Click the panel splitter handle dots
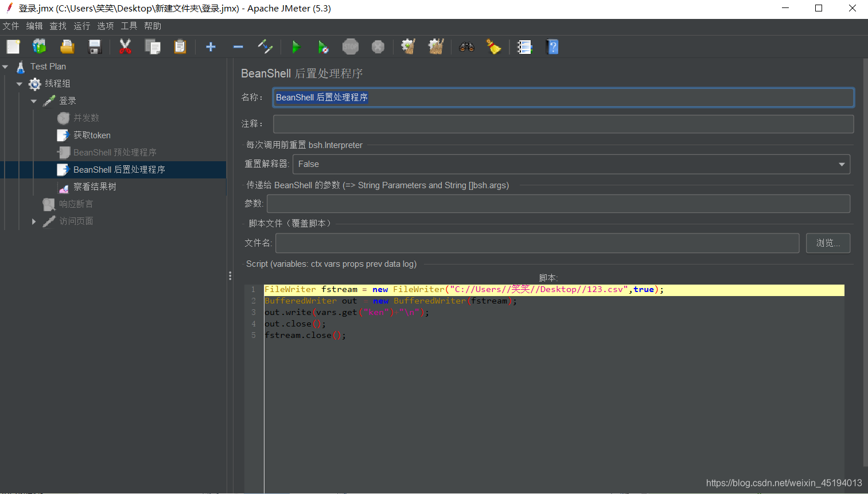Screen dimensions: 868x494 pos(230,276)
